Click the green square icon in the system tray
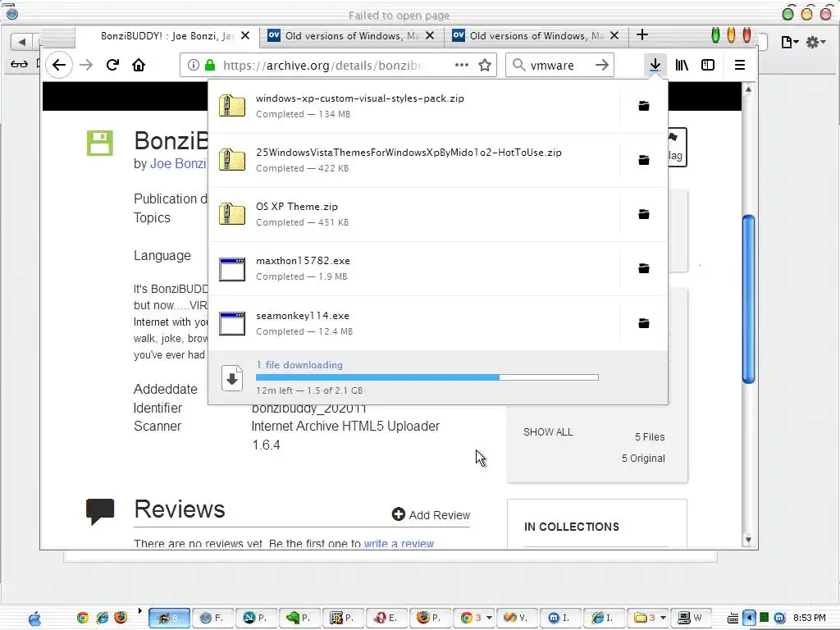The width and height of the screenshot is (840, 630). tap(765, 618)
